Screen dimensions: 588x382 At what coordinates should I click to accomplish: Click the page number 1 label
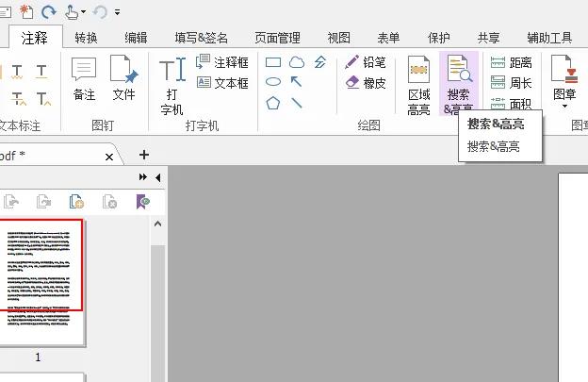point(38,357)
